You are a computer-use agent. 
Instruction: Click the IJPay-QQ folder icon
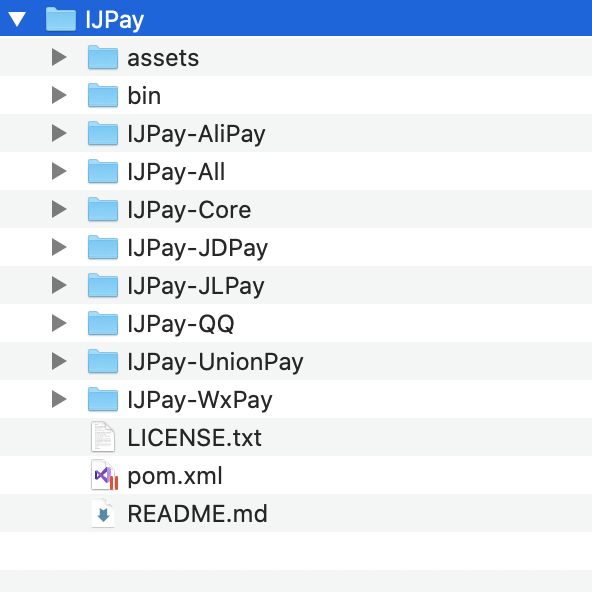point(103,323)
